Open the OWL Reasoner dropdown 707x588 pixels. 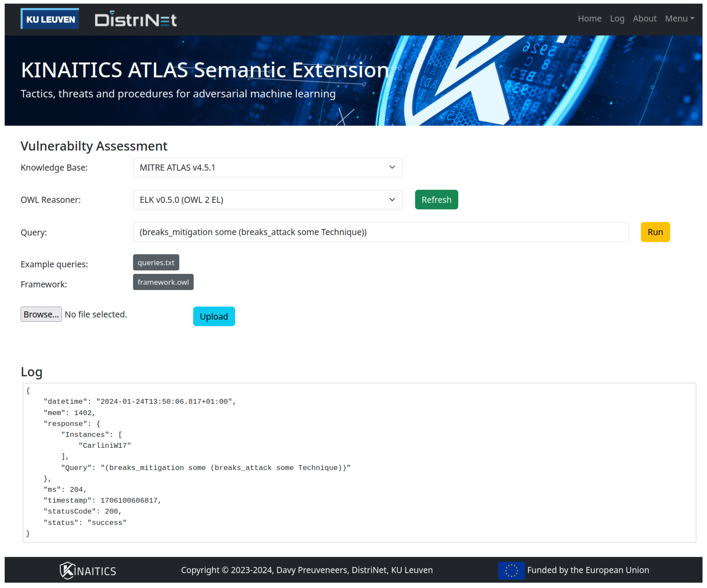pos(268,200)
